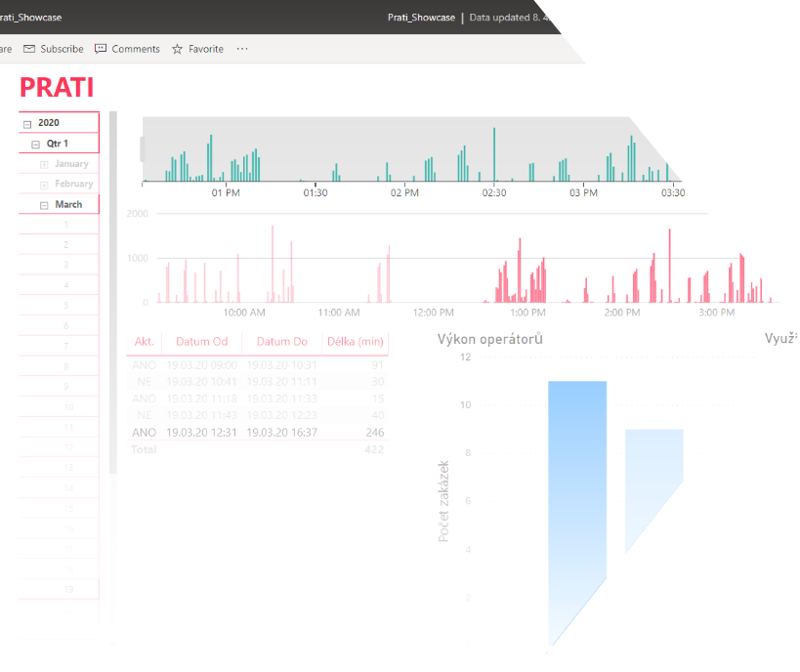800x672 pixels.
Task: Collapse the Qtr 1 node
Action: click(x=36, y=145)
